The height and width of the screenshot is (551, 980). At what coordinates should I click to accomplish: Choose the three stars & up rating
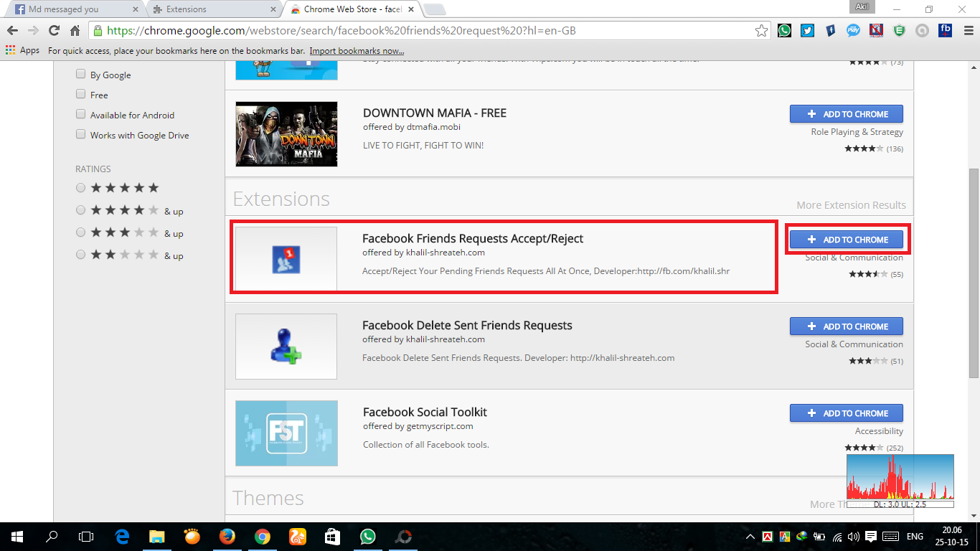click(81, 233)
